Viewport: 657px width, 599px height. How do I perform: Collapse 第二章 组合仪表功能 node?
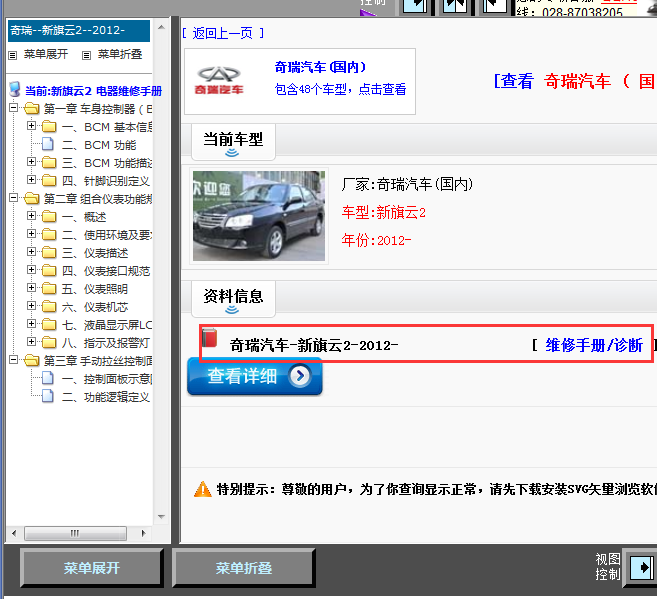(14, 197)
